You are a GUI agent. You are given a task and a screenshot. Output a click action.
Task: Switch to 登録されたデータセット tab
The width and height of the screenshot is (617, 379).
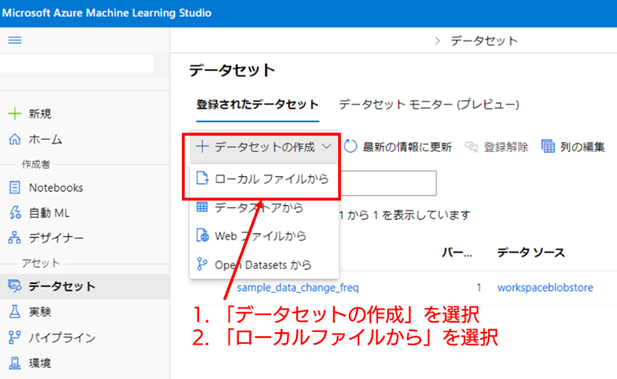click(257, 105)
